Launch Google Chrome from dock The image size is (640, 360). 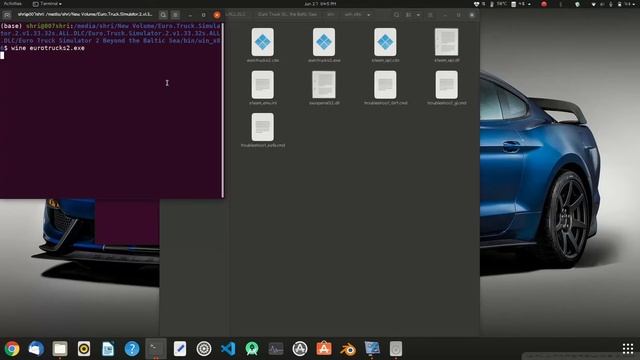[12, 349]
